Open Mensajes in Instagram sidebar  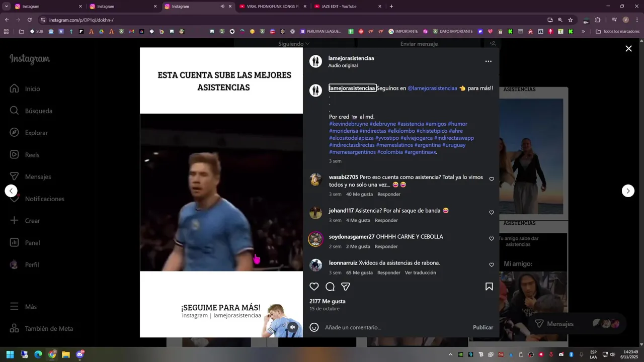(31, 177)
